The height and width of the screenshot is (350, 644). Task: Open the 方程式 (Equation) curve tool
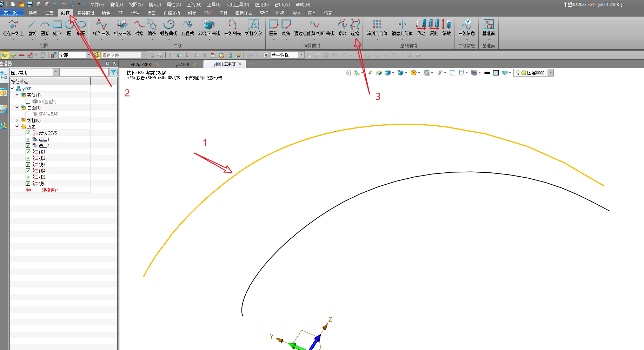click(x=188, y=28)
